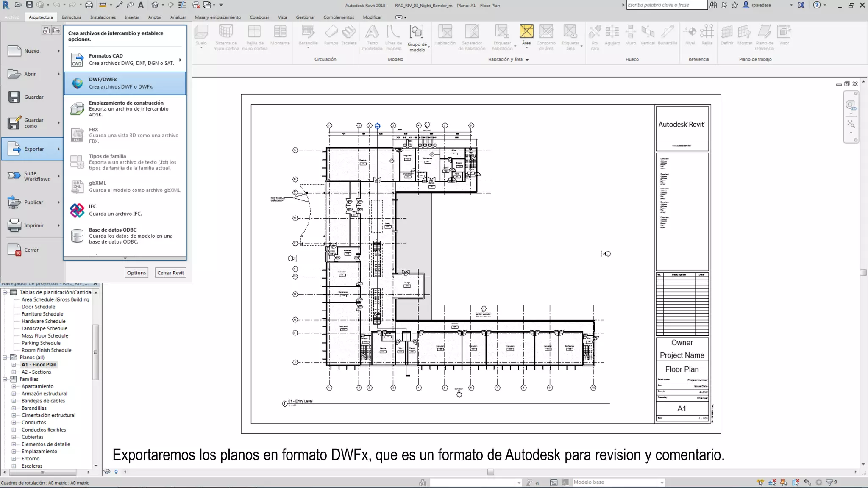The height and width of the screenshot is (488, 868).
Task: Open the Modelo base dropdown
Action: click(x=662, y=482)
